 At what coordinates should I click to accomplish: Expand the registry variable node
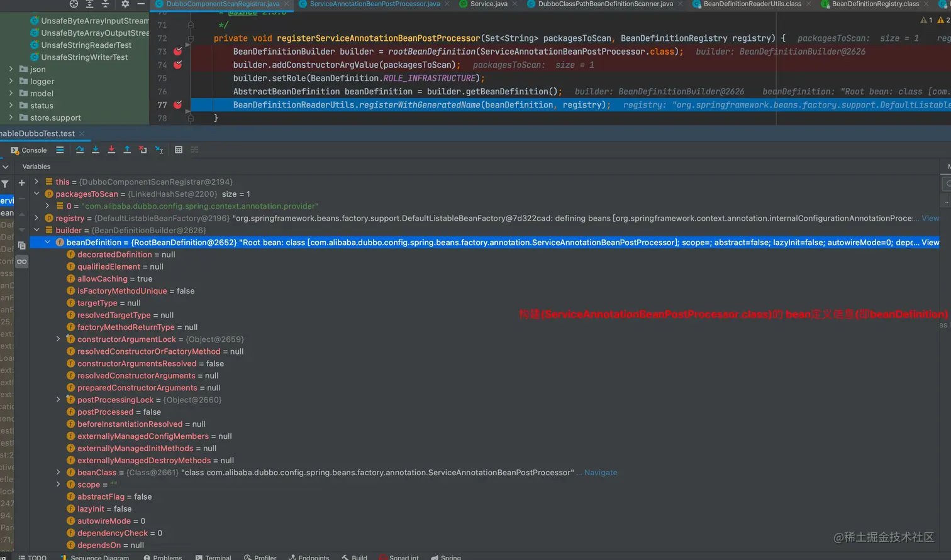36,218
